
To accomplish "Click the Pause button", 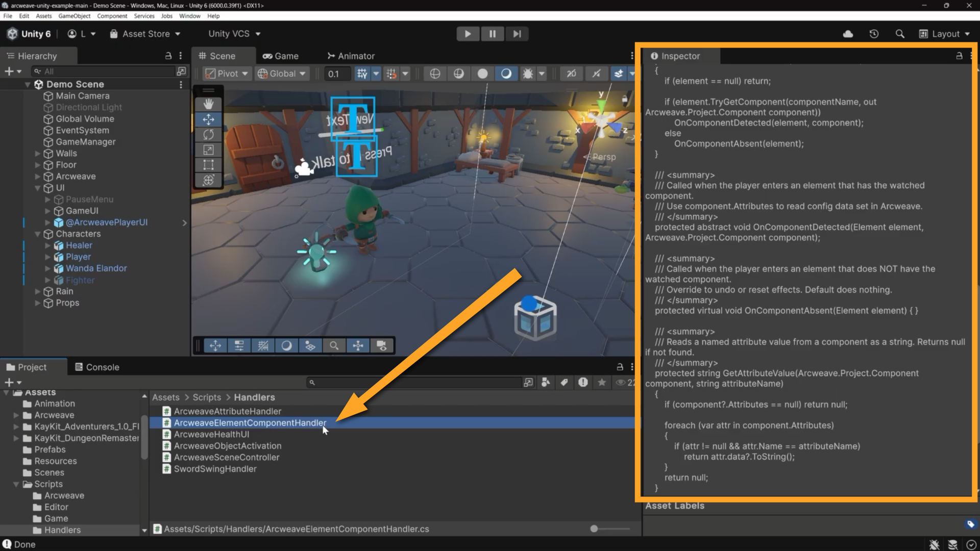I will click(493, 34).
